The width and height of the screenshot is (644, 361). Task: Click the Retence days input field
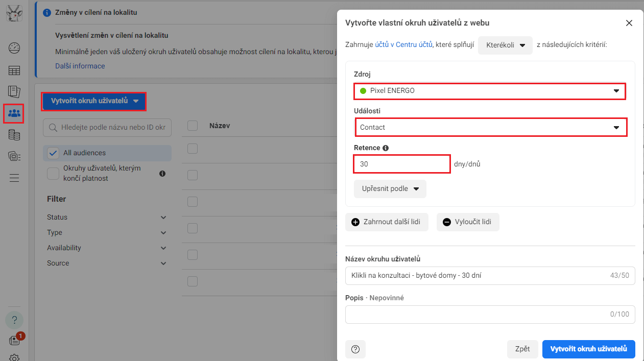click(x=401, y=164)
